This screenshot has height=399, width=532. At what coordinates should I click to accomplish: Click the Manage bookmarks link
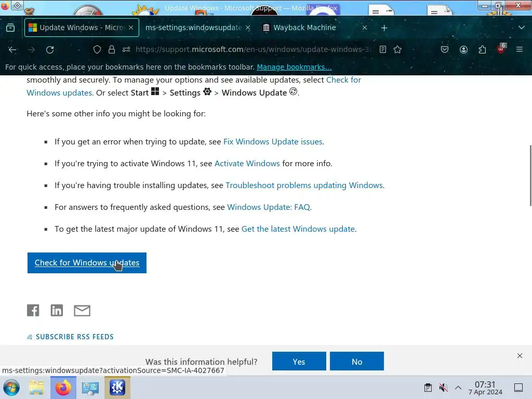pyautogui.click(x=294, y=67)
